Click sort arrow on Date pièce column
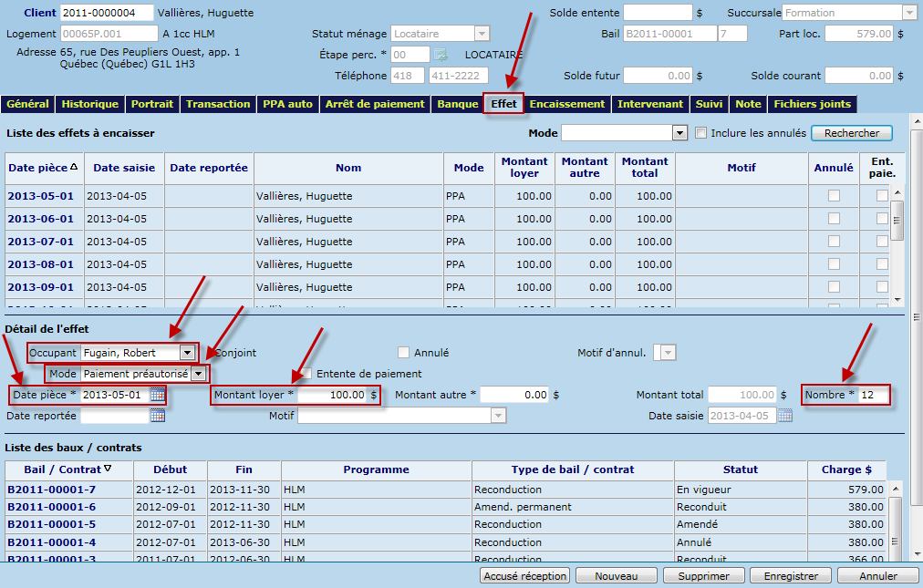The image size is (923, 588). coord(74,168)
